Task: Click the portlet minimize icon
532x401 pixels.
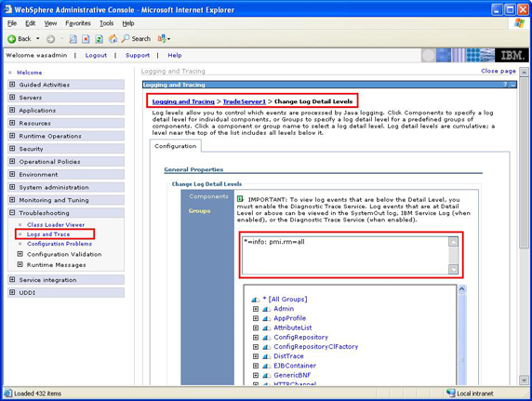Action: (x=513, y=85)
